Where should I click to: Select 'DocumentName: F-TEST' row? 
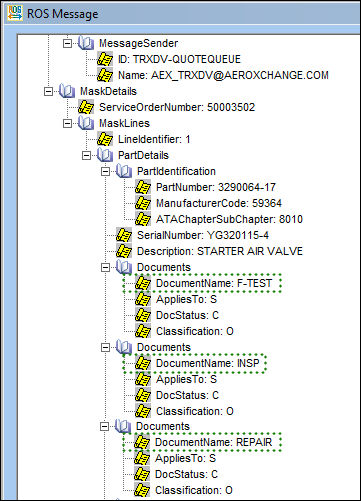(214, 283)
